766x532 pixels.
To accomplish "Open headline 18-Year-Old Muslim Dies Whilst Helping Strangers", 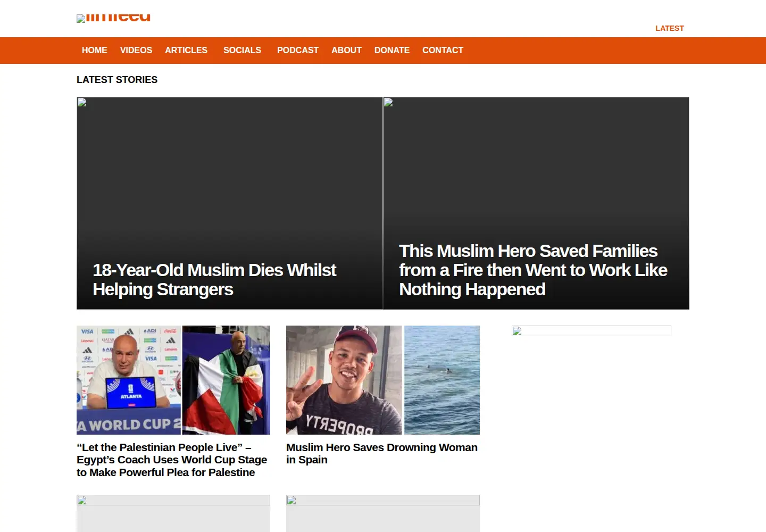I will (214, 280).
